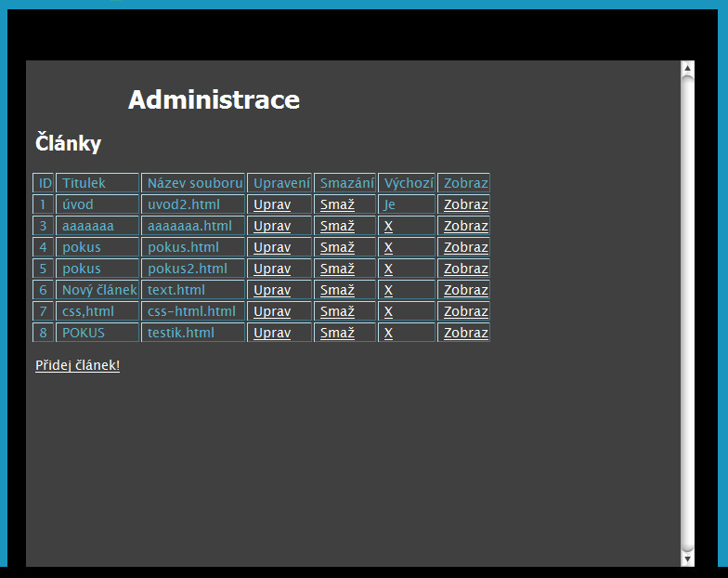The height and width of the screenshot is (578, 728).
Task: Delete úvod article with Smaž
Action: [x=338, y=204]
